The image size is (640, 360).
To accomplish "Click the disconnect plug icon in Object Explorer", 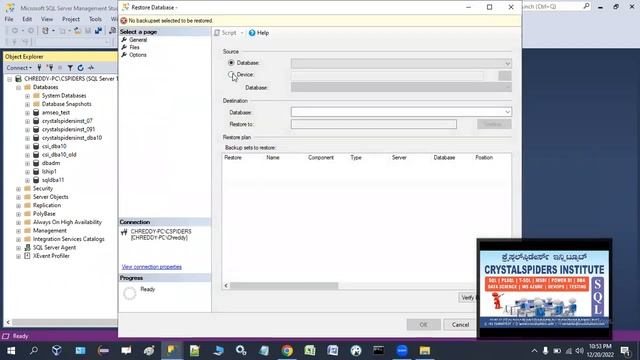I will click(x=50, y=68).
